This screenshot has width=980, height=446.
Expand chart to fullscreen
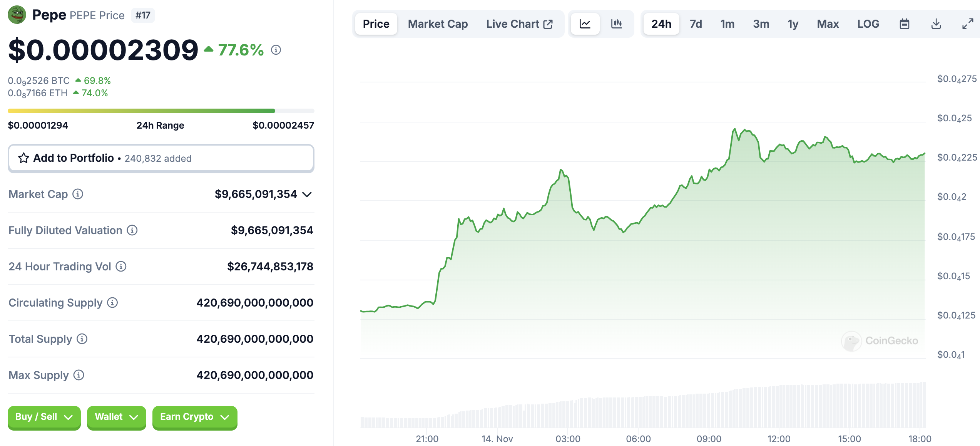(x=967, y=24)
